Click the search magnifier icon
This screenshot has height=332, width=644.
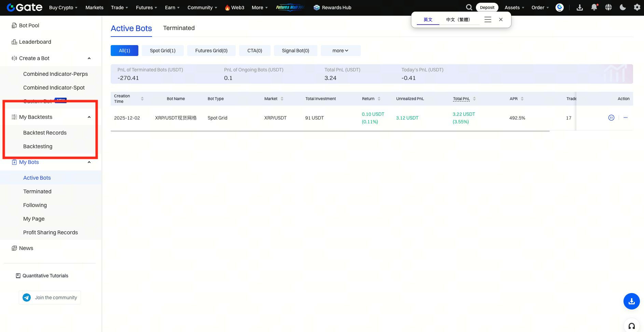click(x=469, y=8)
